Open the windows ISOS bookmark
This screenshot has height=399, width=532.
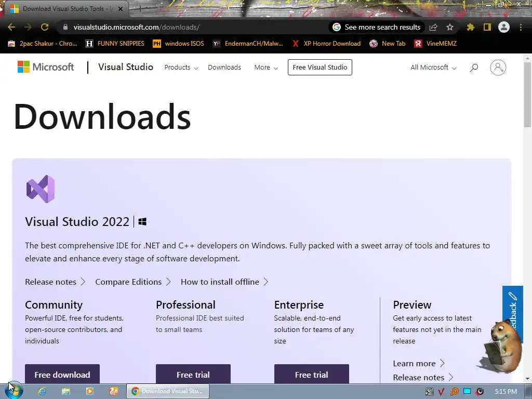pos(179,44)
